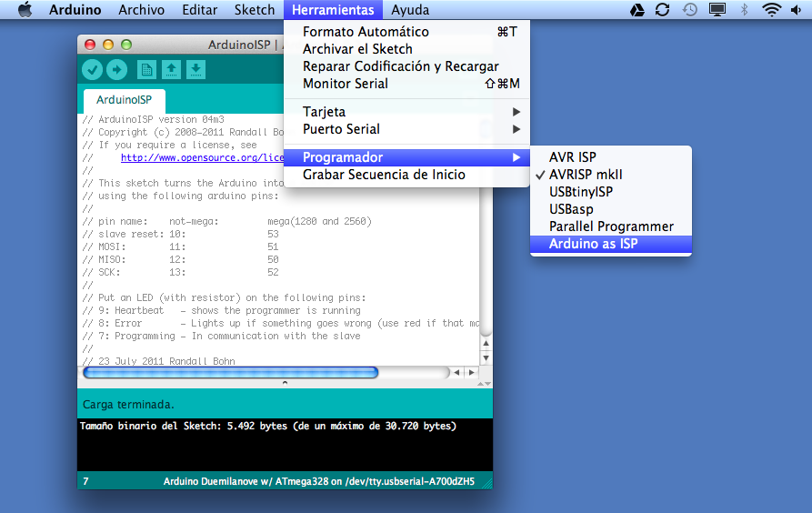Click line number 7 in the status bar
The height and width of the screenshot is (513, 812).
[x=86, y=481]
